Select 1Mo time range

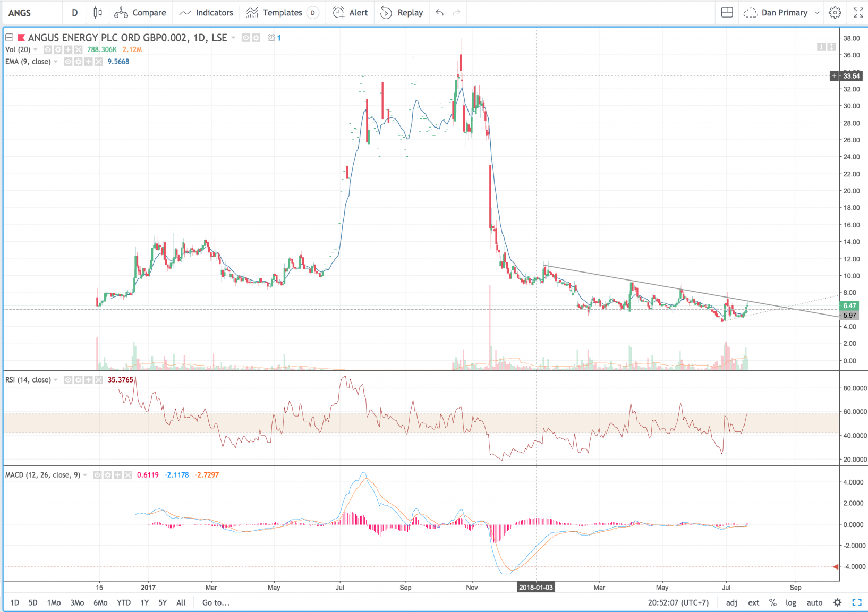(54, 602)
